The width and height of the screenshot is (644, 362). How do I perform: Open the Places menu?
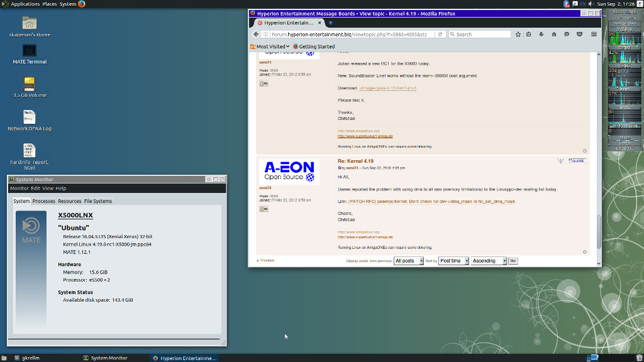pyautogui.click(x=50, y=4)
